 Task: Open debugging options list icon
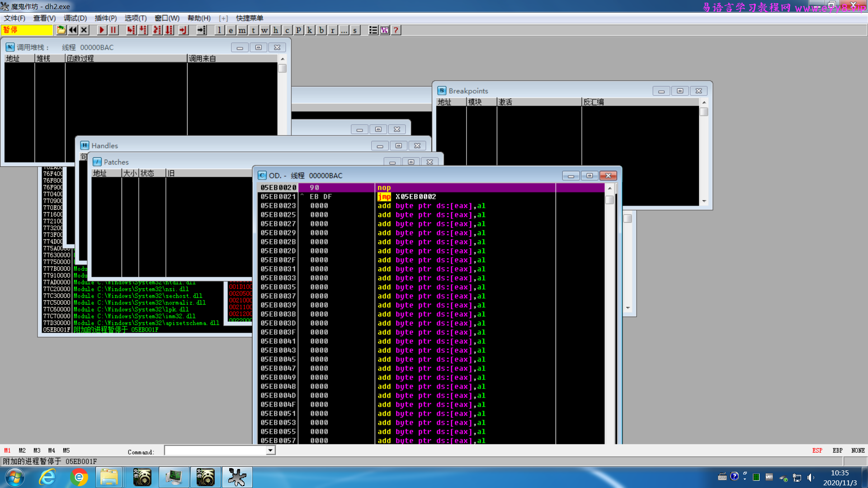coord(373,30)
